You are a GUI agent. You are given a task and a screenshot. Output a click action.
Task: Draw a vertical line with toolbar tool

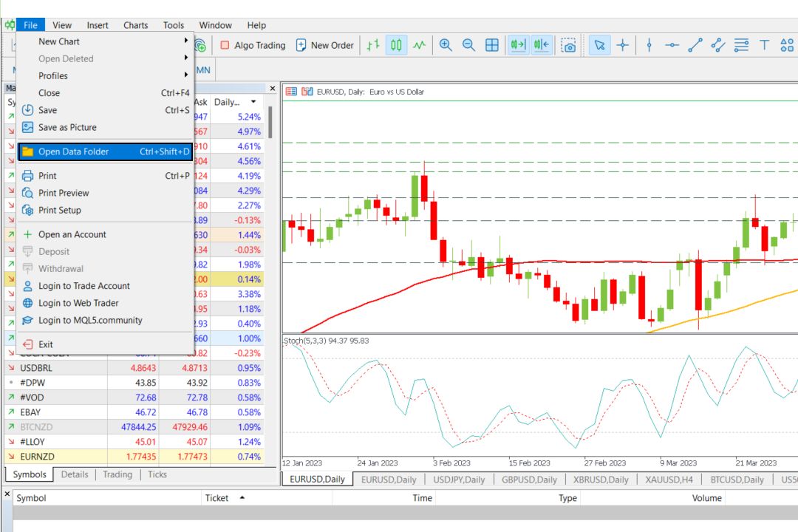tap(649, 45)
